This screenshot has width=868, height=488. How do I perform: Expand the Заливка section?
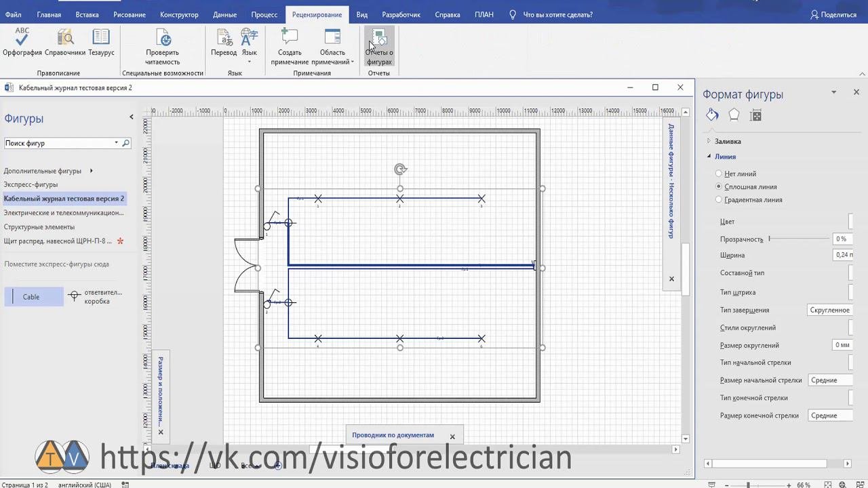[x=709, y=141]
